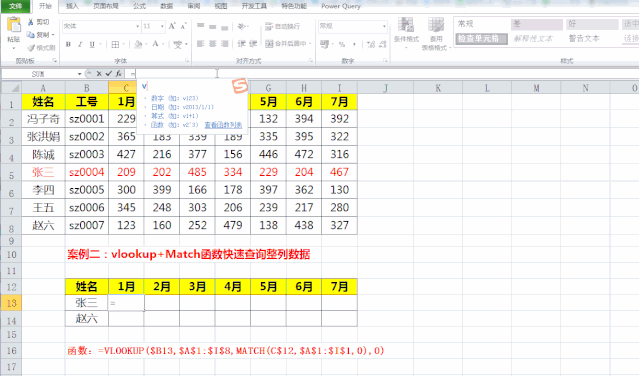Click the 查看函数列表 link in popup
The image size is (639, 376).
pyautogui.click(x=223, y=125)
